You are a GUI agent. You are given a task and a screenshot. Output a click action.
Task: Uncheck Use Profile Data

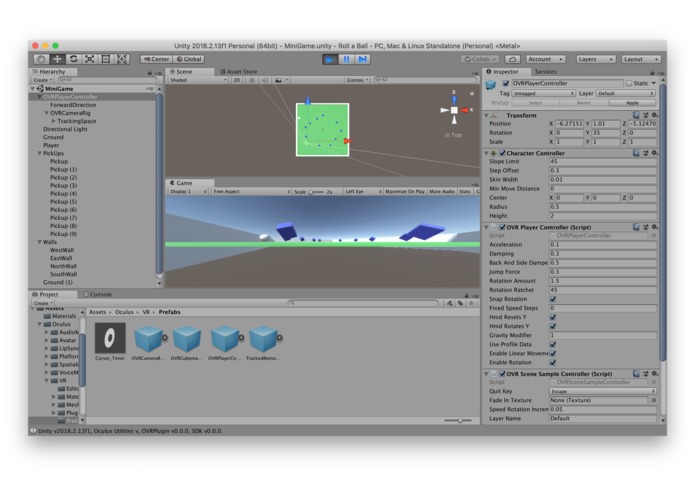[x=553, y=344]
